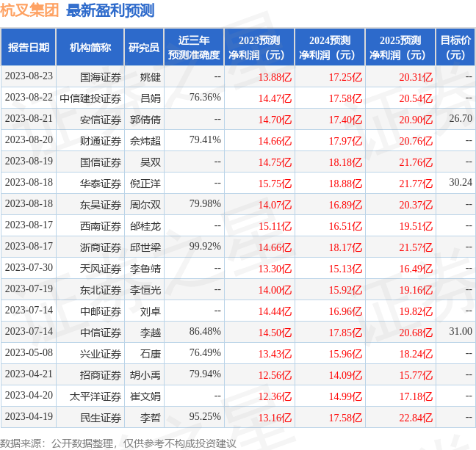Select the 21.76亿 profit value
Image resolution: width=476 pixels, height=450 pixels.
pyautogui.click(x=416, y=162)
